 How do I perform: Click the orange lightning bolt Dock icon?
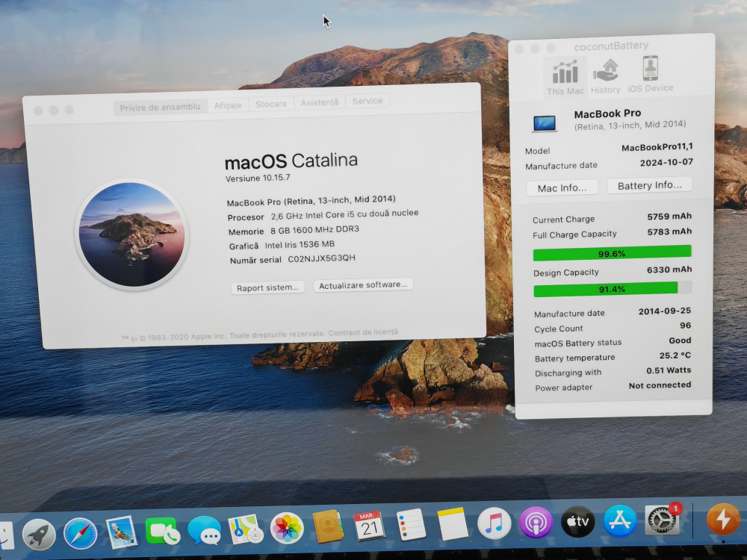click(x=723, y=519)
